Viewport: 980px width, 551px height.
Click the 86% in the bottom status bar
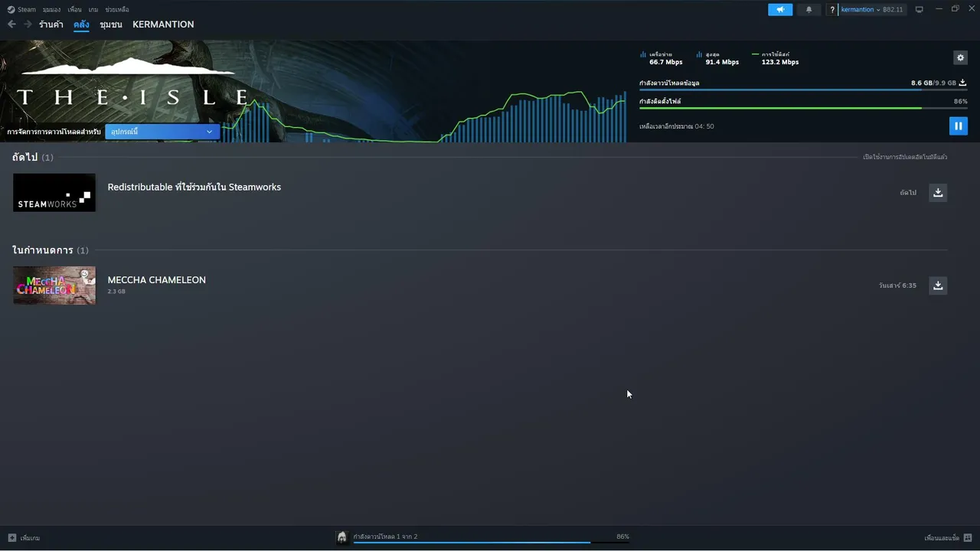tap(622, 536)
